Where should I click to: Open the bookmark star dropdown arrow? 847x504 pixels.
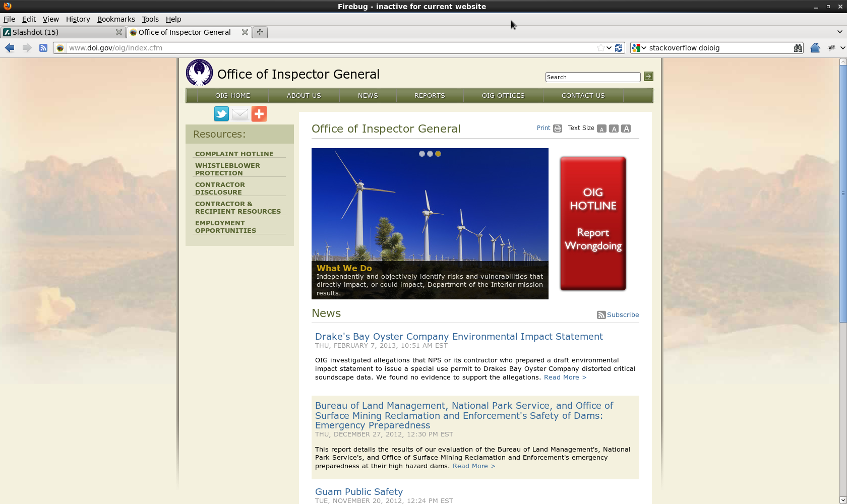point(608,47)
